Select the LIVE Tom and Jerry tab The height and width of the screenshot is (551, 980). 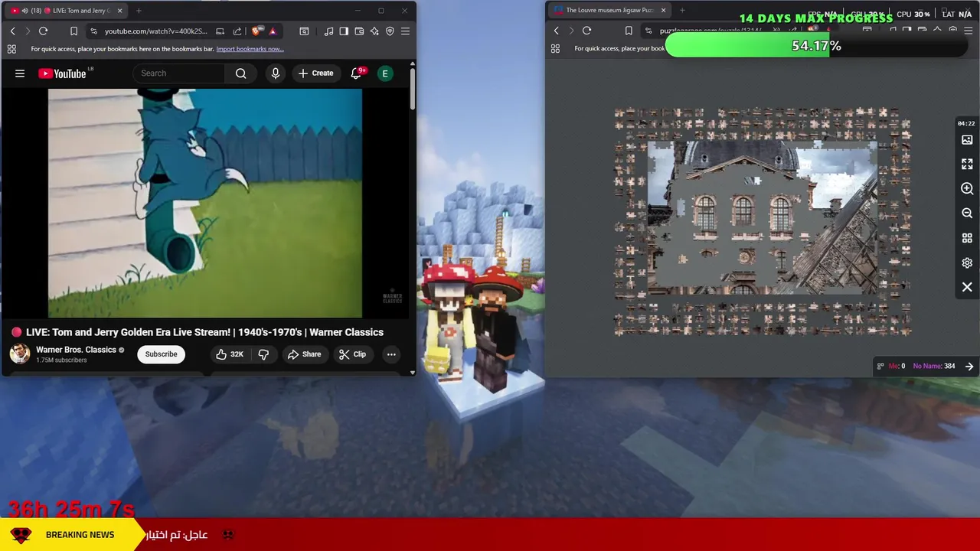[67, 11]
